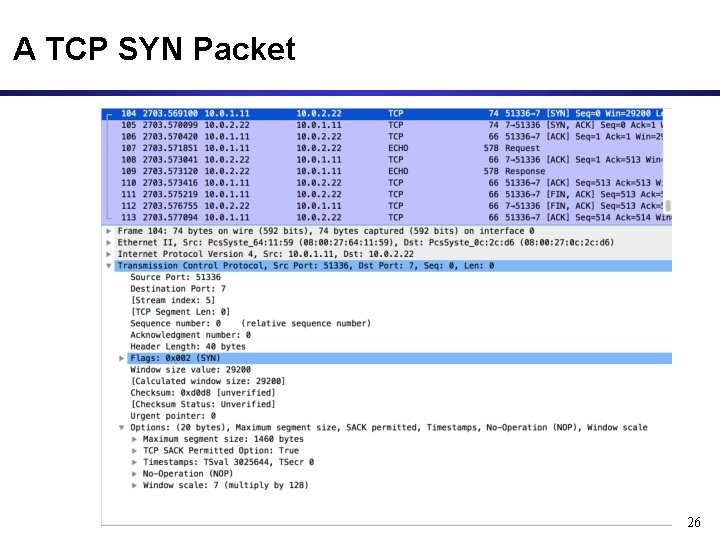Expand Internet Protocol Version 4 row
Screen dimensions: 720x540
(109, 254)
